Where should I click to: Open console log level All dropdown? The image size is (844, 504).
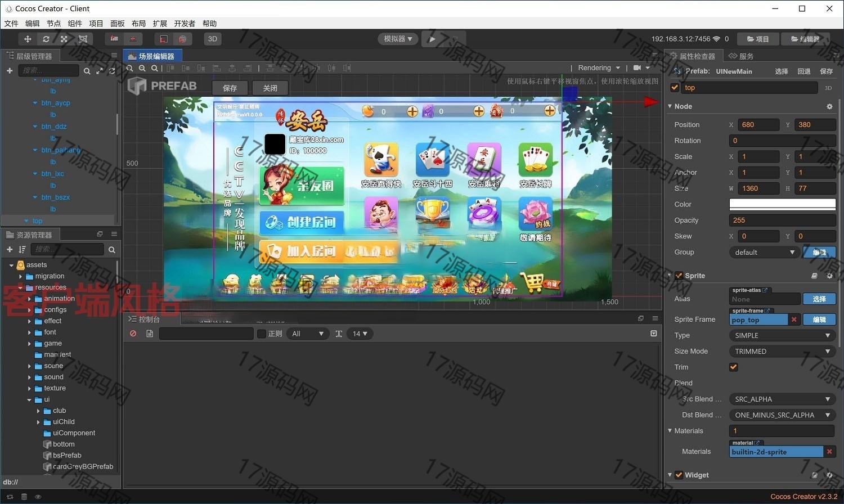pos(307,334)
